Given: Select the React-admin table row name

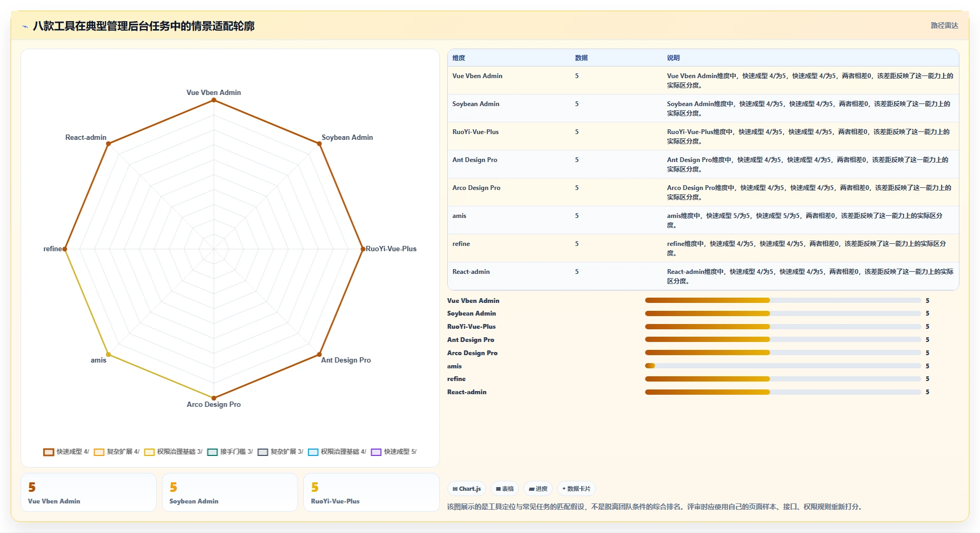Looking at the screenshot, I should click(471, 272).
